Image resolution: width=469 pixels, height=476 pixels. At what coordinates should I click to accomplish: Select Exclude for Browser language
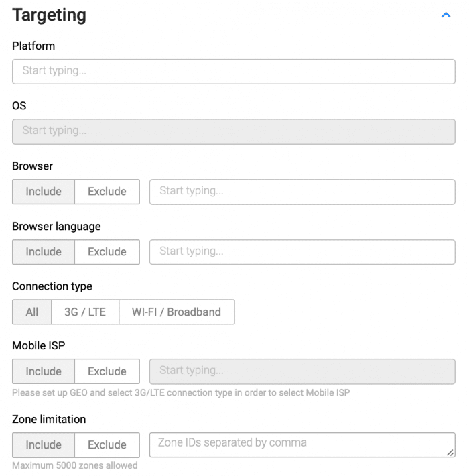[x=107, y=252]
